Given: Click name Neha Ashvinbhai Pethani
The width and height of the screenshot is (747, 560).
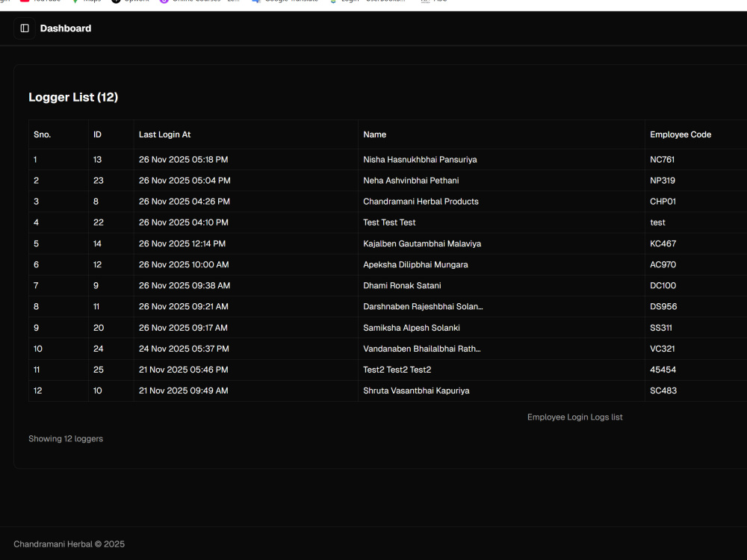Looking at the screenshot, I should tap(411, 181).
